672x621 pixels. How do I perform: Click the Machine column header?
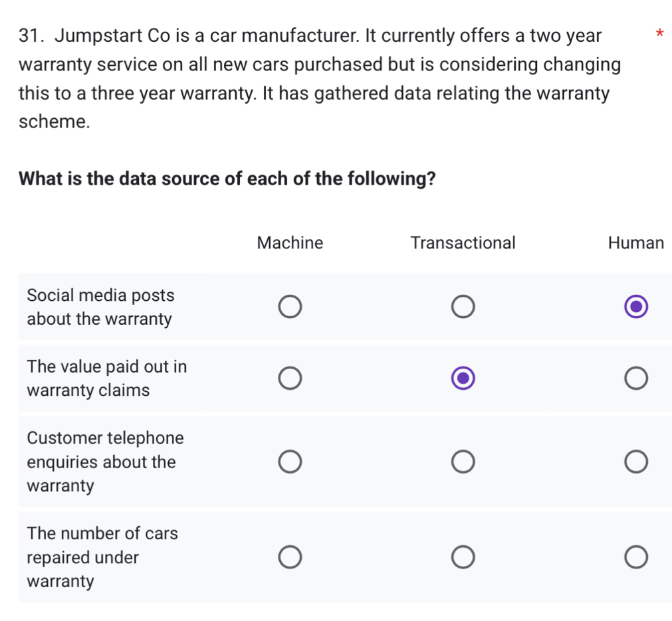[x=290, y=243]
